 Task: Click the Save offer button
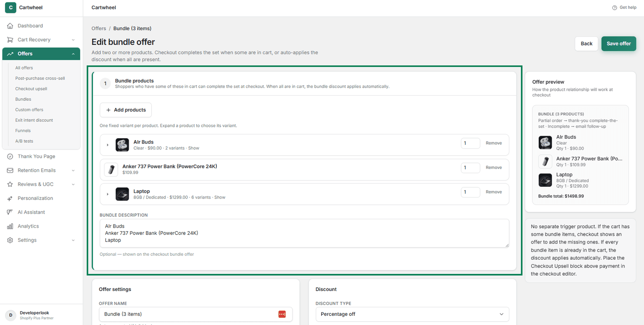coord(618,44)
